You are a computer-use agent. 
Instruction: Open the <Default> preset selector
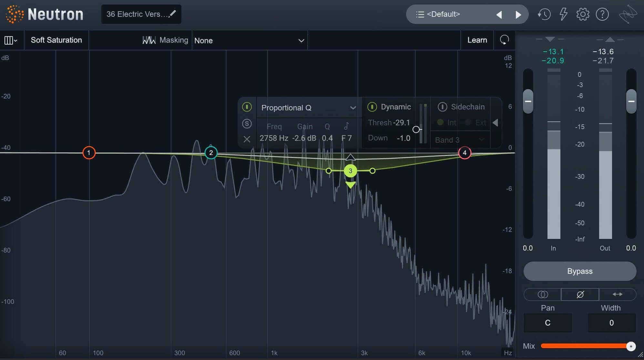(443, 14)
